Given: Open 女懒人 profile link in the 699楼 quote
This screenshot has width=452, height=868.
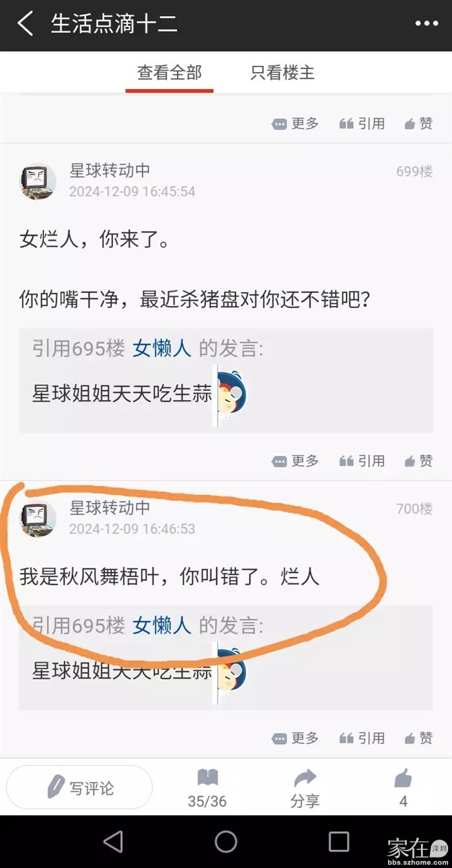Looking at the screenshot, I should 162,349.
